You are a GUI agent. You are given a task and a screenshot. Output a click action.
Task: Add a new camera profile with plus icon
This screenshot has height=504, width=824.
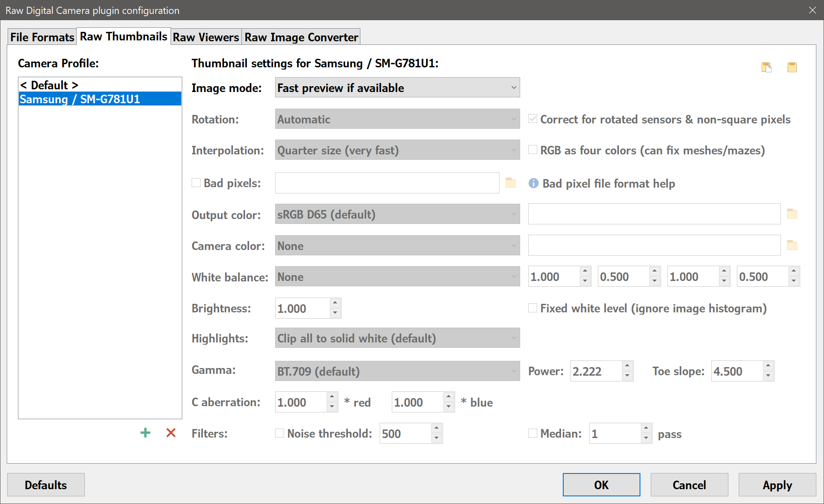[x=145, y=433]
